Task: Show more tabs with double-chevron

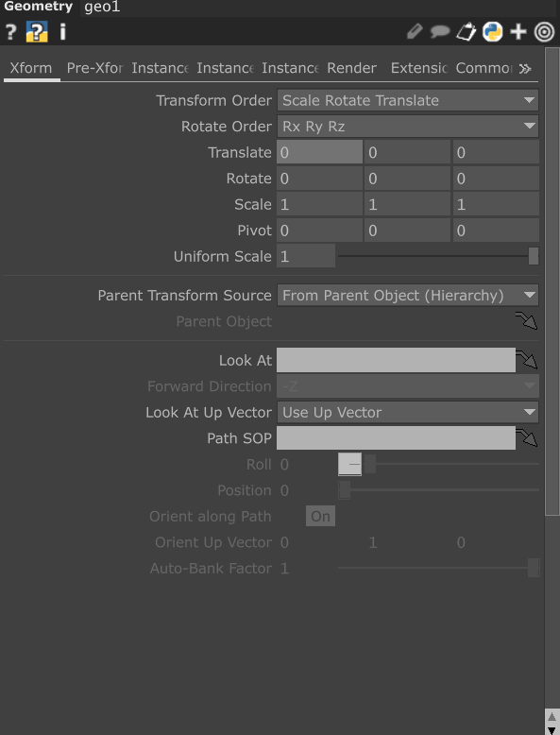Action: pos(525,69)
